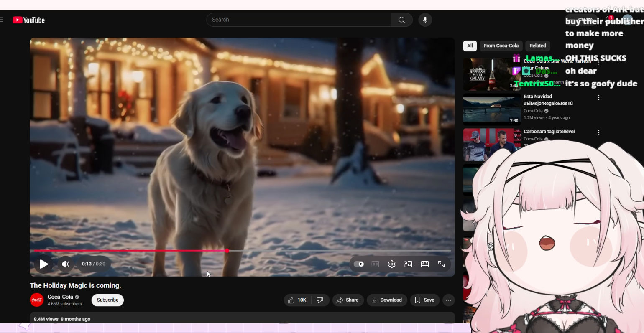Open the Coca-Cola channel name link

pos(60,297)
